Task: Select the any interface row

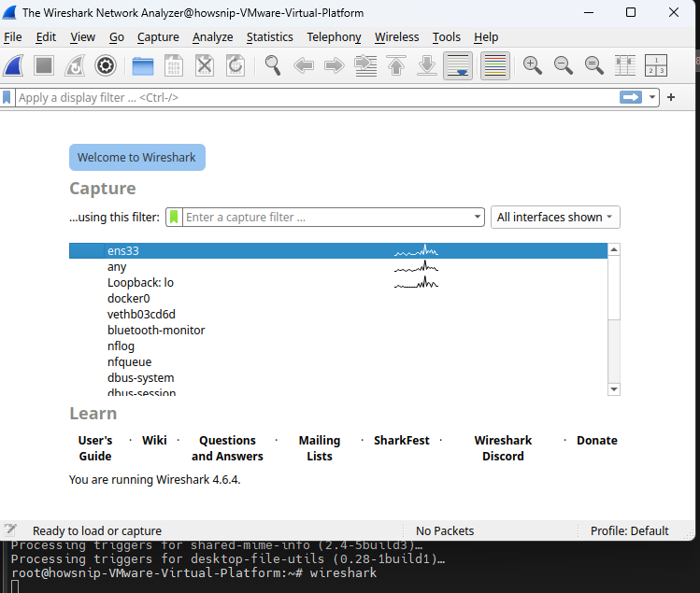Action: pyautogui.click(x=338, y=267)
